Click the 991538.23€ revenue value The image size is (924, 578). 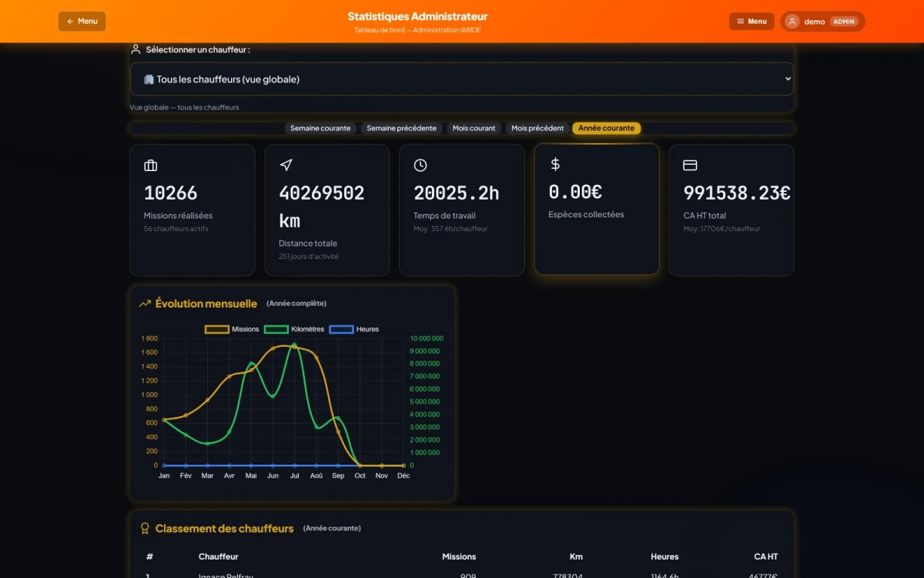[x=737, y=193]
